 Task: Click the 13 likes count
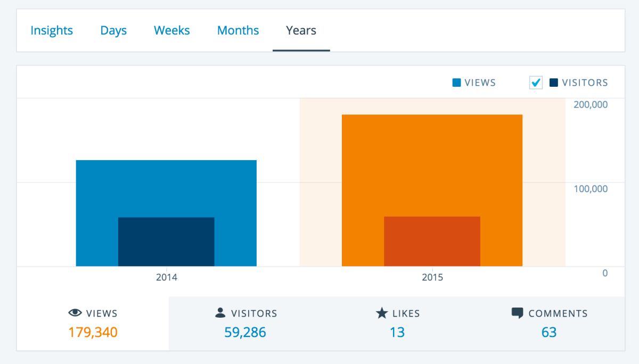[397, 333]
